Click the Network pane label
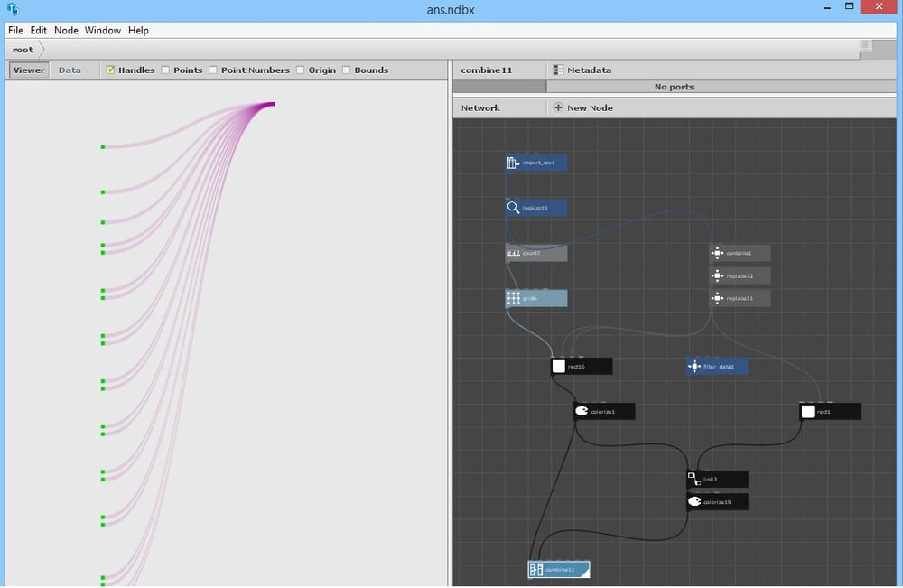 tap(480, 107)
